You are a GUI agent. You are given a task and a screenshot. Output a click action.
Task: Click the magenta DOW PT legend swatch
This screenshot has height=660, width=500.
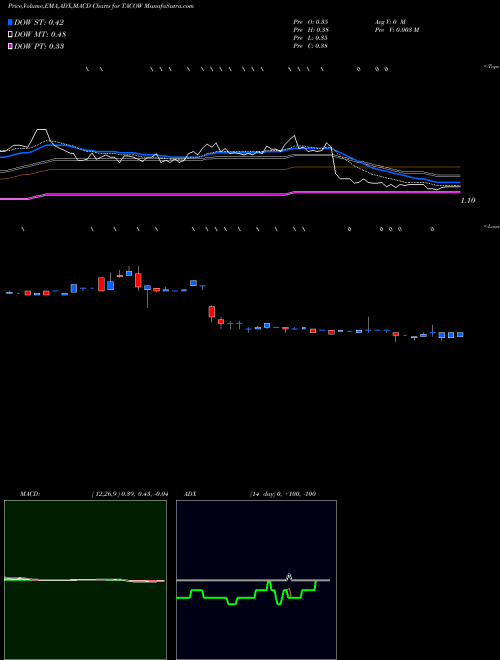pos(10,46)
